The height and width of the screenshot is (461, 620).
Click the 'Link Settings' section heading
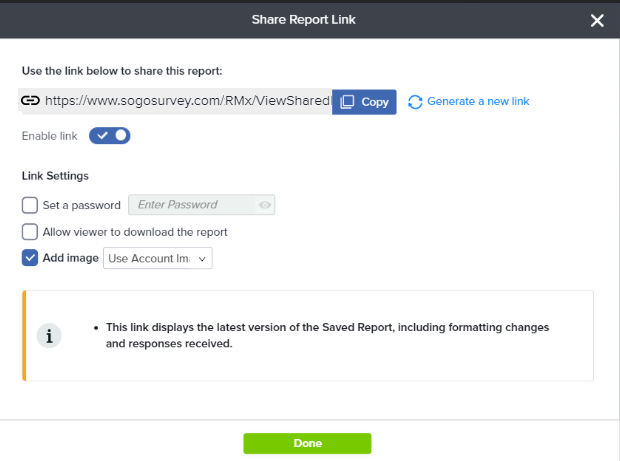pyautogui.click(x=55, y=176)
